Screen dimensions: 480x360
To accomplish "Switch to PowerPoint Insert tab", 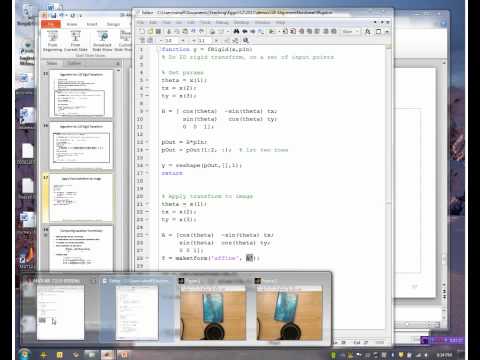I will click(92, 24).
